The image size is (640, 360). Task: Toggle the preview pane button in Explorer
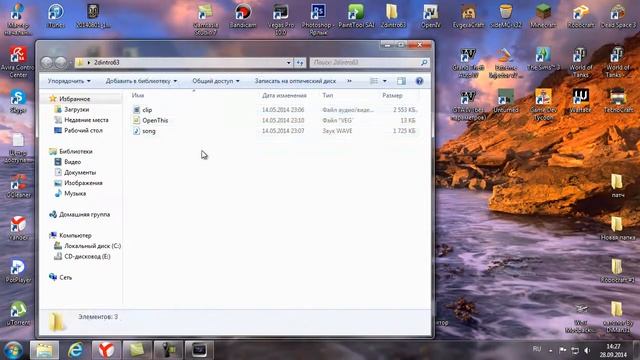[401, 81]
